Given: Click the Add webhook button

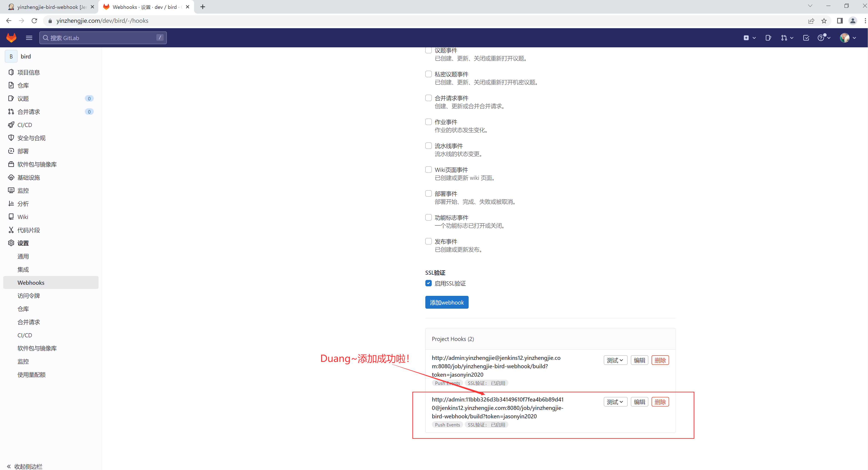Looking at the screenshot, I should pyautogui.click(x=447, y=302).
